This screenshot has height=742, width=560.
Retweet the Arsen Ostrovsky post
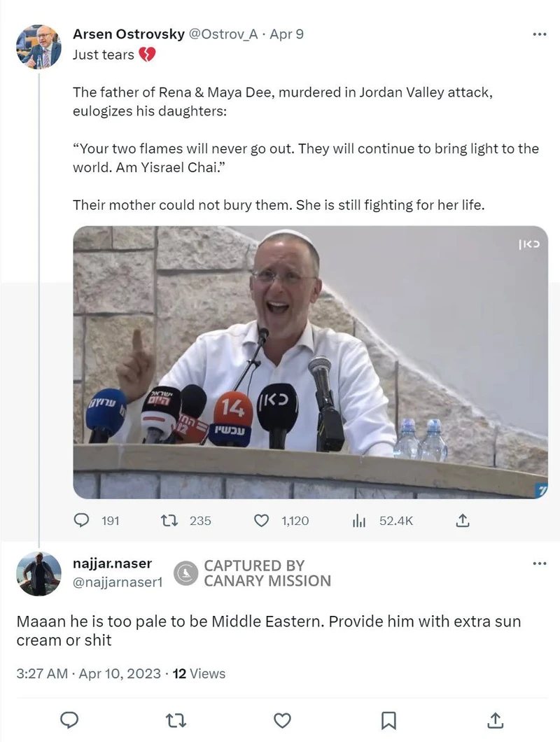[170, 520]
